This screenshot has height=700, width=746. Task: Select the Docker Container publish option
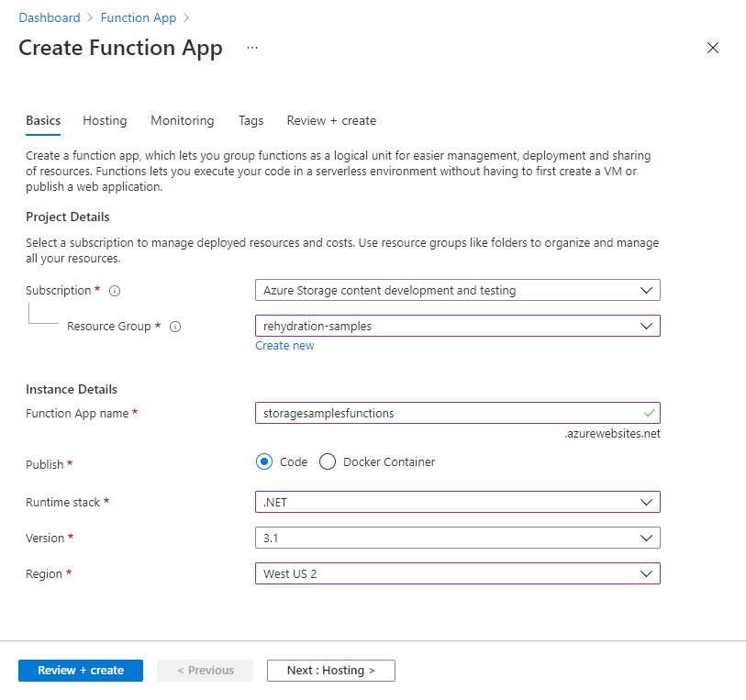coord(328,461)
